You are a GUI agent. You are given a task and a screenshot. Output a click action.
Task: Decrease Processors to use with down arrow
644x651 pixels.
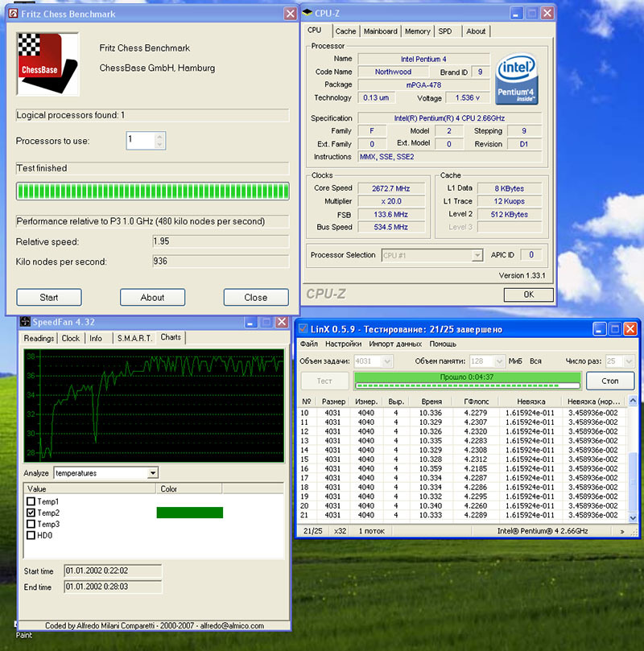coord(160,145)
